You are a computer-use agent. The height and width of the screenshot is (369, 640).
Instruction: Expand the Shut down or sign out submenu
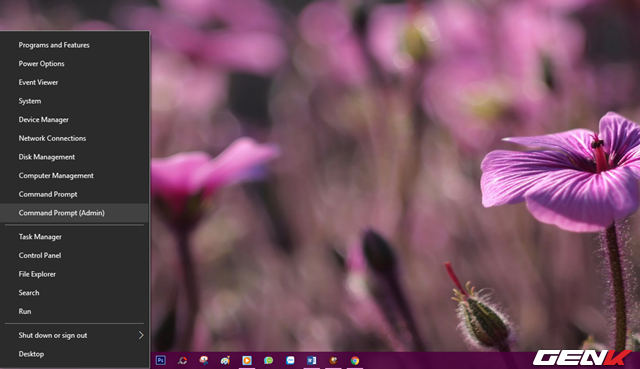coord(74,335)
